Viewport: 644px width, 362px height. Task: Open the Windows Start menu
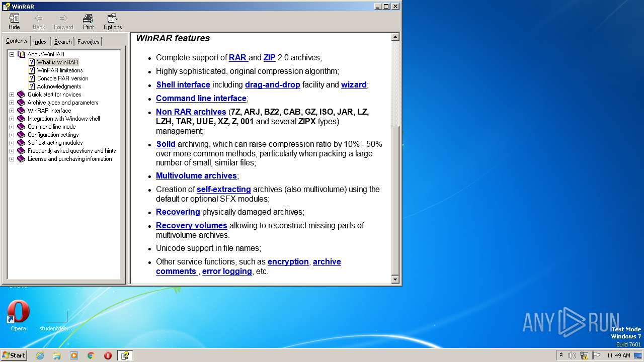pos(14,355)
